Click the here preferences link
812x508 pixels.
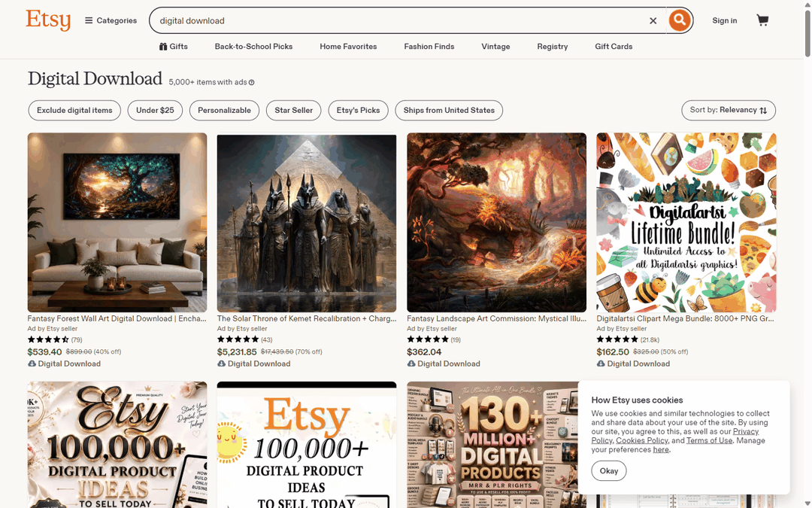pos(661,449)
